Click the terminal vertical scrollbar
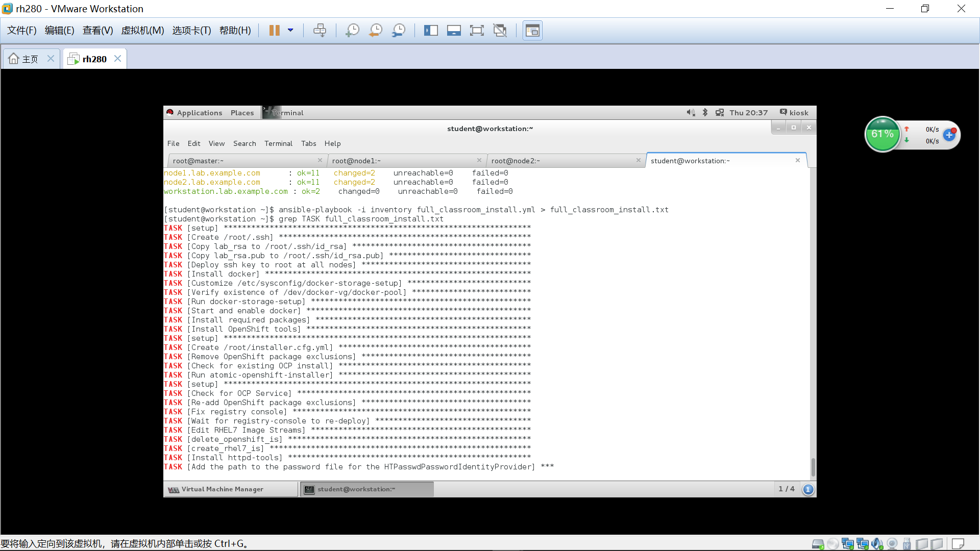Image resolution: width=980 pixels, height=551 pixels. 813,467
